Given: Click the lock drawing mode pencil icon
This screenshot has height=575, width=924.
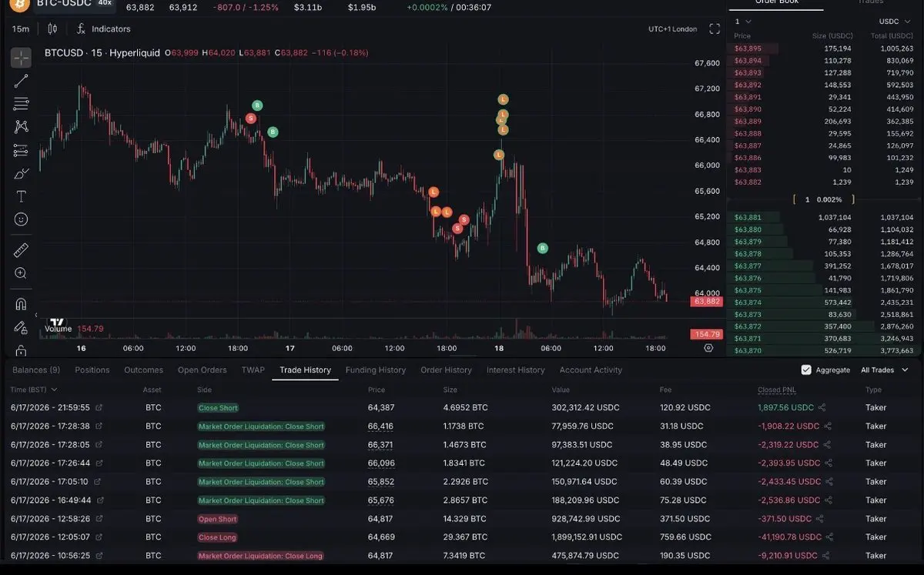Looking at the screenshot, I should [x=21, y=327].
